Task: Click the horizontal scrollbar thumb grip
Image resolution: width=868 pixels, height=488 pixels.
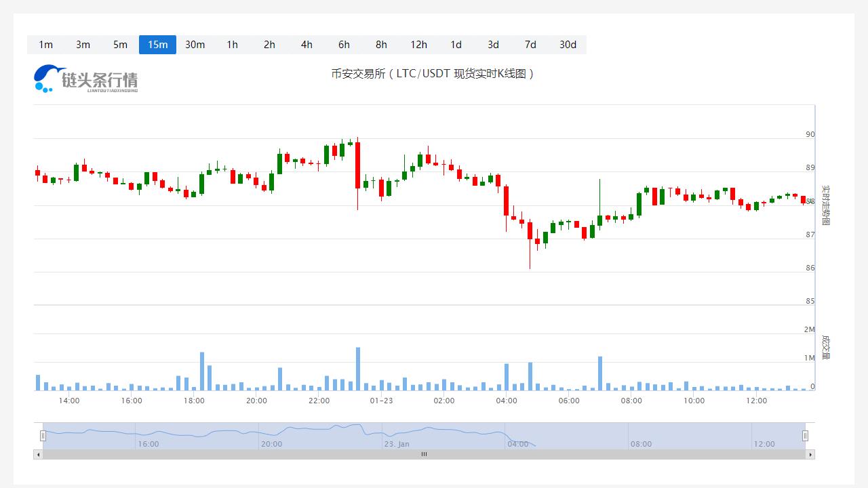Action: (x=424, y=455)
